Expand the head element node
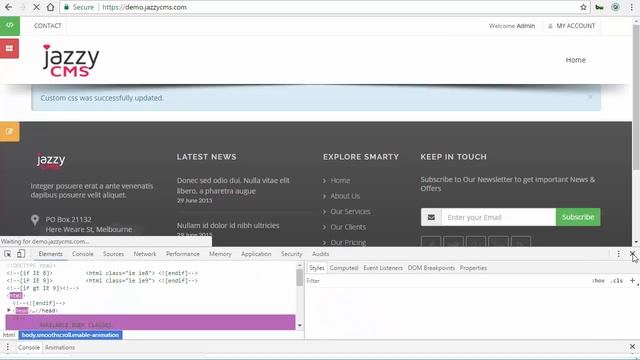Screen dimensions: 640x360 pyautogui.click(x=9, y=311)
